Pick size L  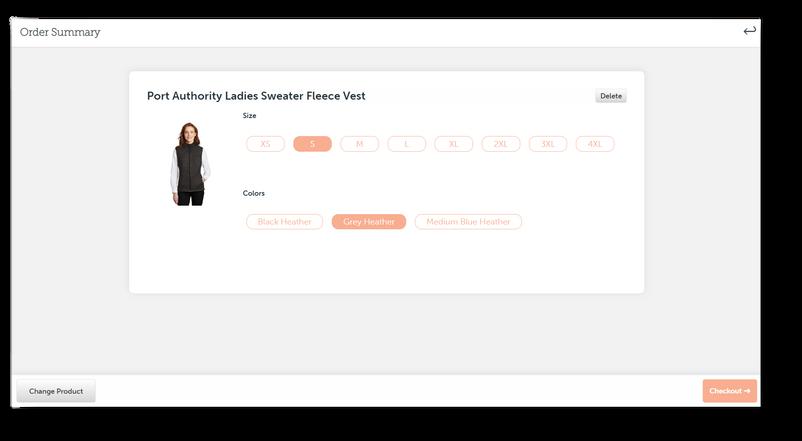(x=407, y=144)
